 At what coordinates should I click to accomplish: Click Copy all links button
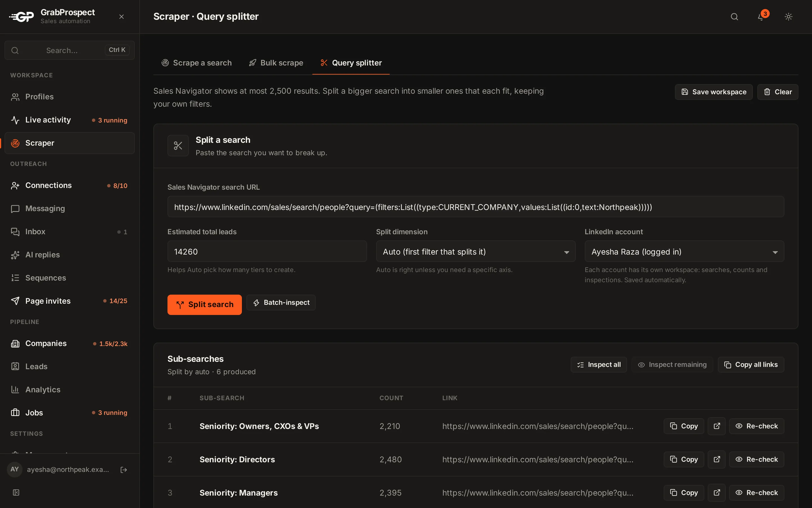[751, 365]
